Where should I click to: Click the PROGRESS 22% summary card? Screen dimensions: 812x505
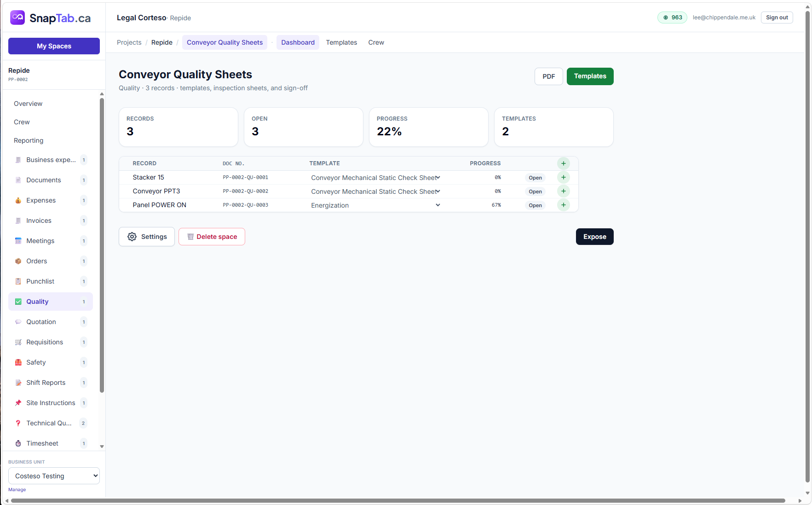click(429, 127)
